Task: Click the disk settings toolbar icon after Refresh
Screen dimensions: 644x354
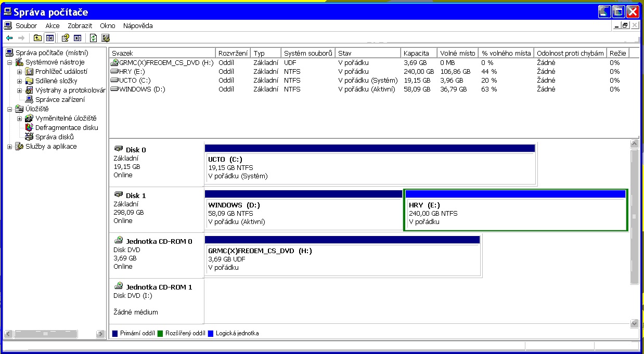Action: (x=106, y=38)
